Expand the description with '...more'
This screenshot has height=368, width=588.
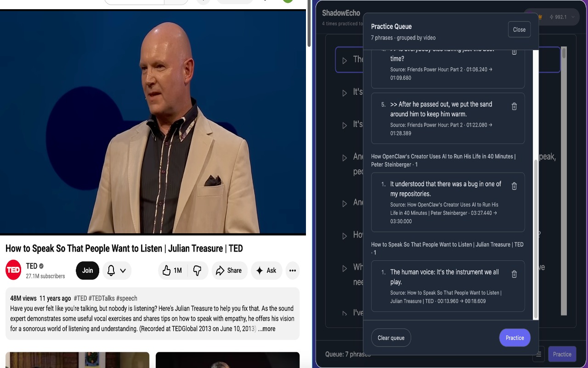pyautogui.click(x=266, y=329)
